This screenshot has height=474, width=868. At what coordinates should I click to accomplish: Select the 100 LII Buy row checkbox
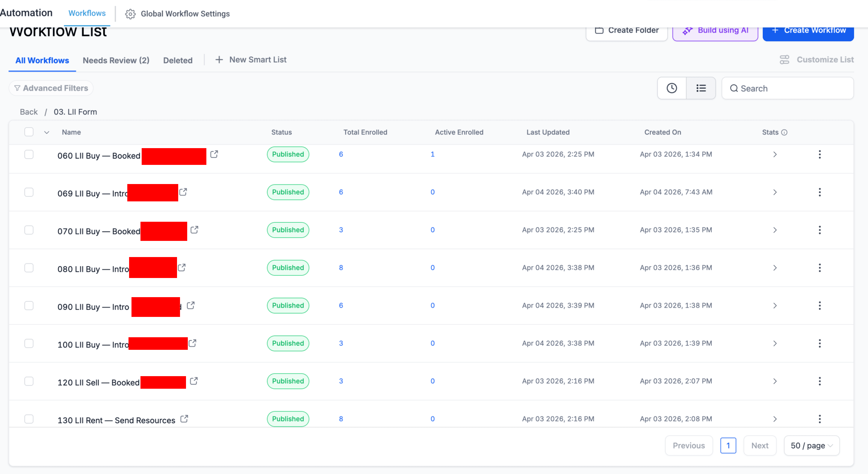click(29, 344)
